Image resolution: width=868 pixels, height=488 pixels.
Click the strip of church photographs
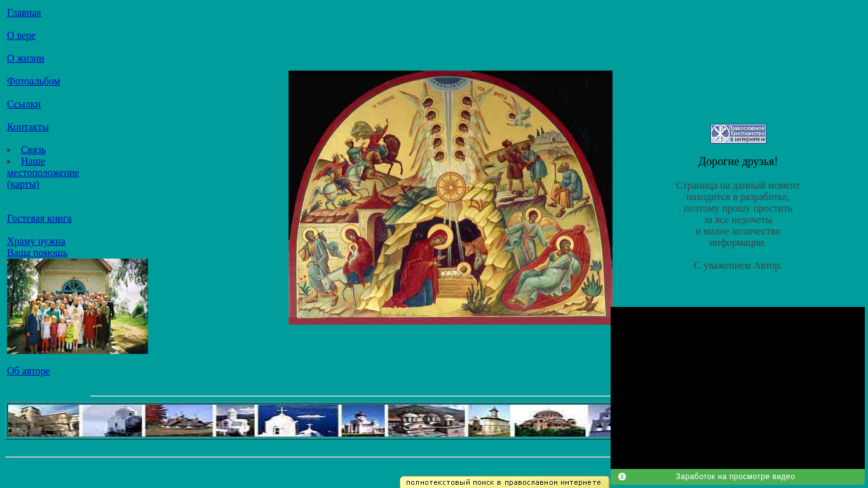click(x=309, y=421)
